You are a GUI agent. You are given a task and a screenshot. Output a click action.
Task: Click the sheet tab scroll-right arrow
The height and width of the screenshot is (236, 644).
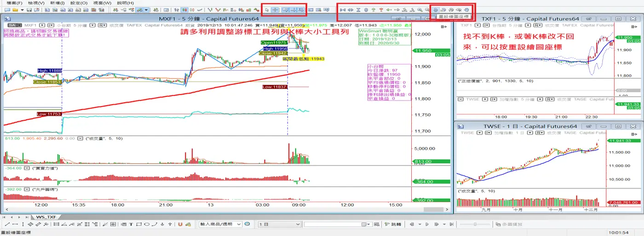[19, 217]
